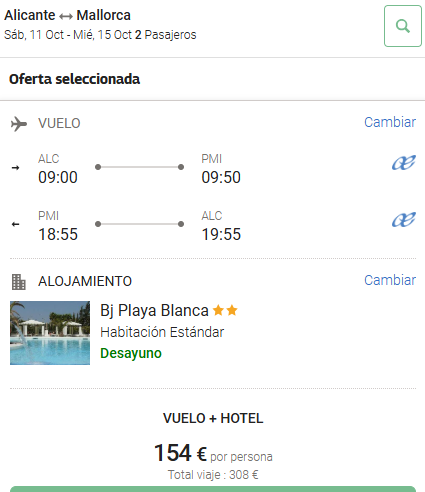Click the Habitación Estándar room type
This screenshot has width=425, height=492.
click(162, 332)
